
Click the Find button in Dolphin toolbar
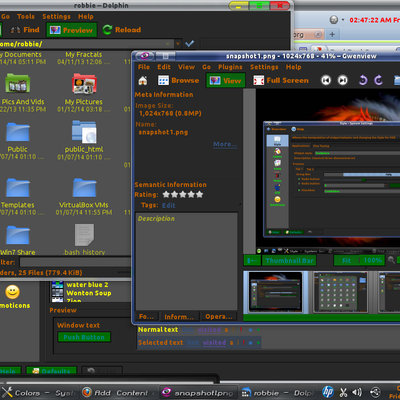point(25,30)
